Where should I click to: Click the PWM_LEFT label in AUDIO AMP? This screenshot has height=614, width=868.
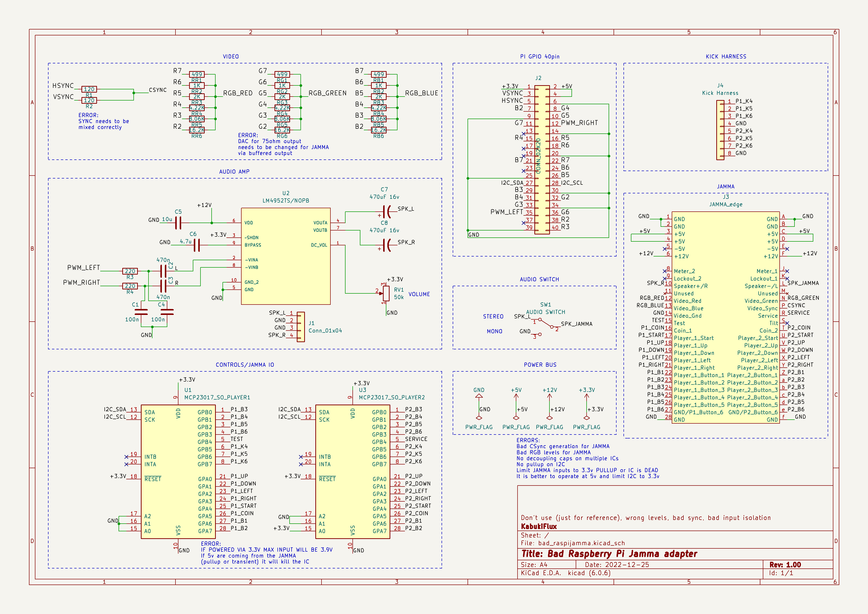click(x=84, y=268)
